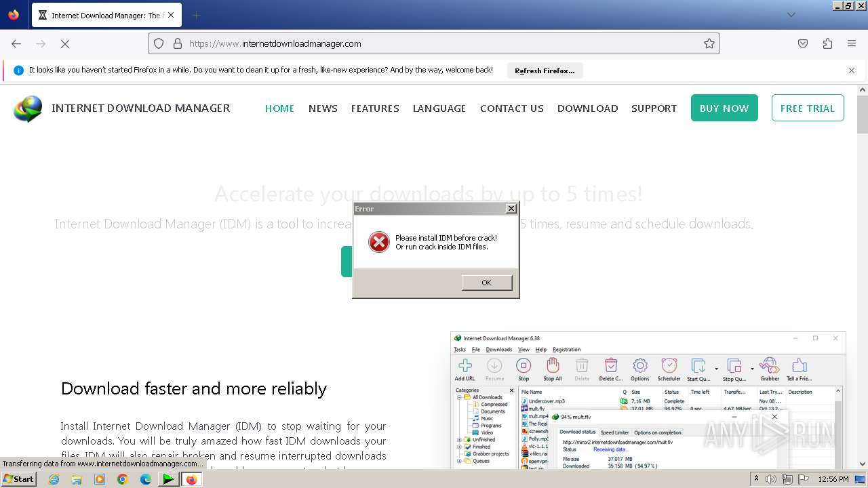868x488 pixels.
Task: Click the page scrollbar down arrow
Action: [863, 464]
